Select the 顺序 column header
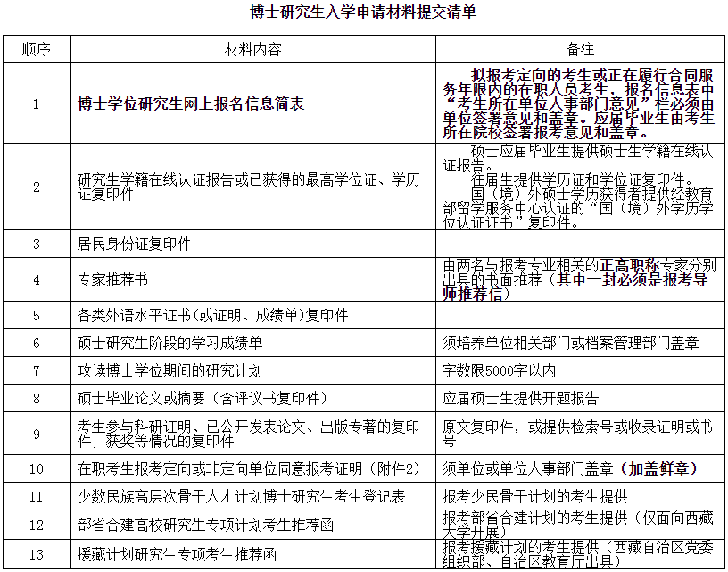Screen dimensions: 728x572 pos(37,49)
